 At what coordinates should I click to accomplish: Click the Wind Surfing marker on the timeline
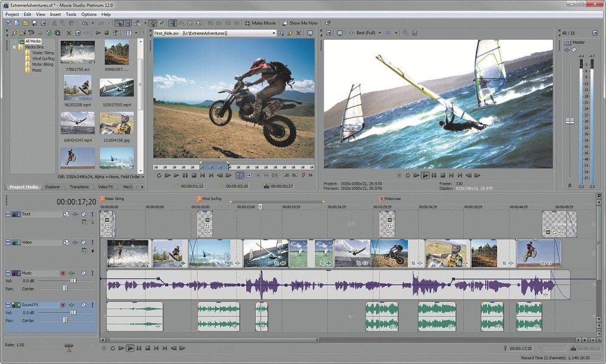click(200, 198)
